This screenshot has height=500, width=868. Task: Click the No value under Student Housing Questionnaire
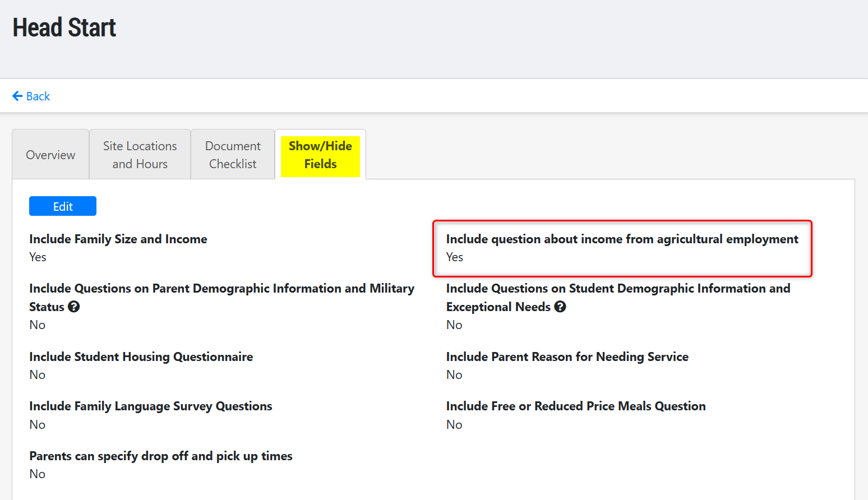click(x=38, y=374)
